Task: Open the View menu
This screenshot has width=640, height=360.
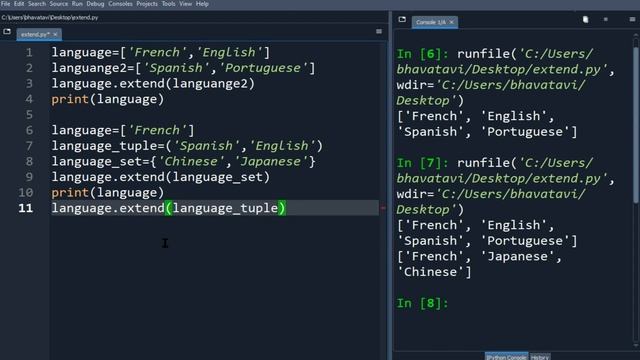Action: click(x=186, y=4)
